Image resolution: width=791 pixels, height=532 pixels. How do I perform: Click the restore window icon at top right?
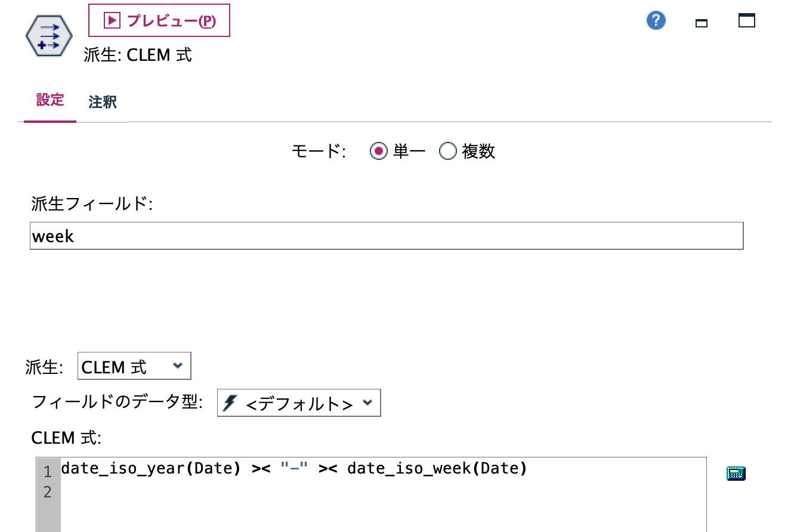701,21
